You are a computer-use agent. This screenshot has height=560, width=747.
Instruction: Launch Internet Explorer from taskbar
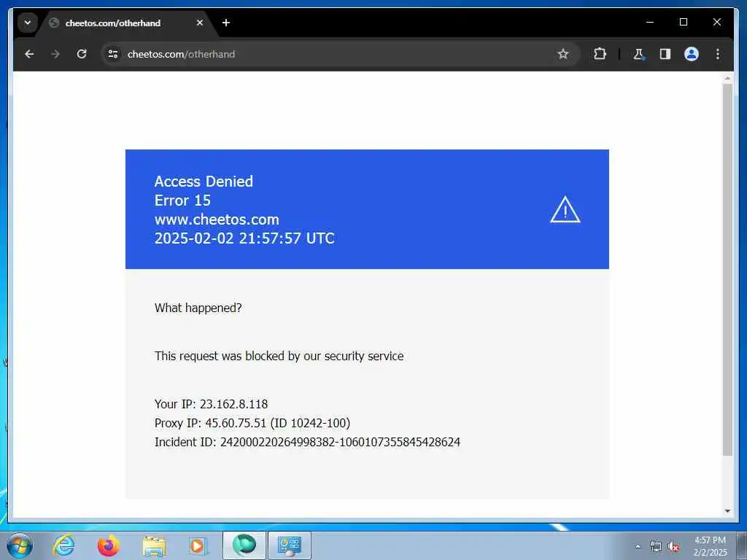tap(64, 545)
